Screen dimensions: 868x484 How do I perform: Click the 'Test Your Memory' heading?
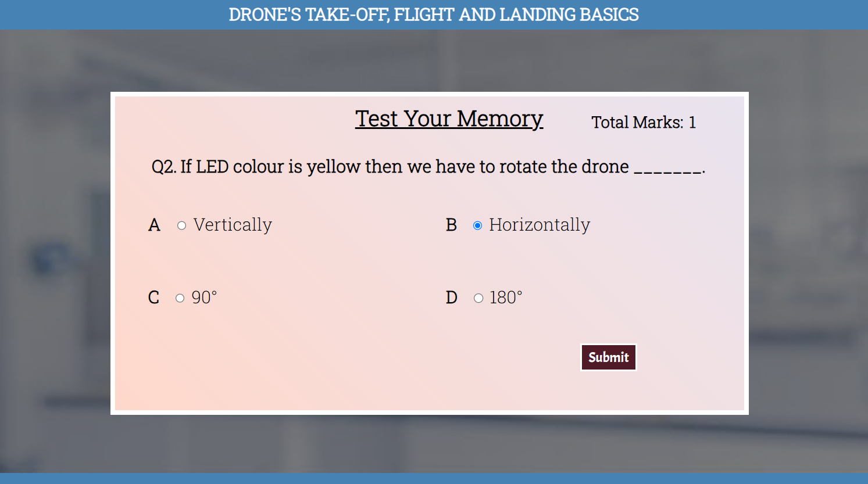click(x=449, y=119)
